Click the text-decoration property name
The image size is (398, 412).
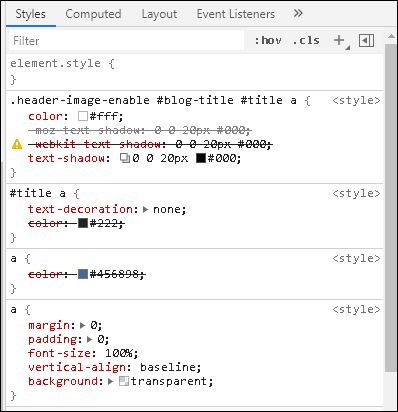[80, 209]
